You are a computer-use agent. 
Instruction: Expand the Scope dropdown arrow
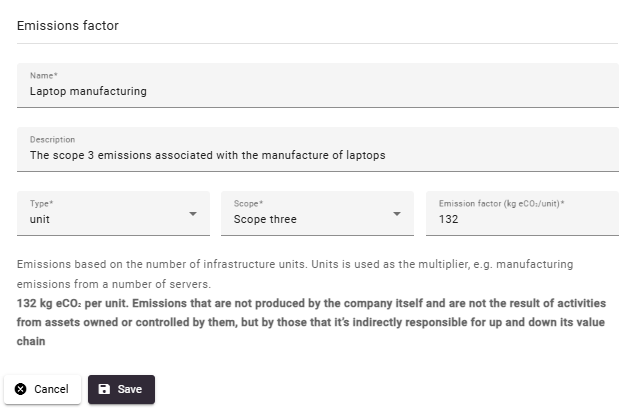(x=397, y=214)
